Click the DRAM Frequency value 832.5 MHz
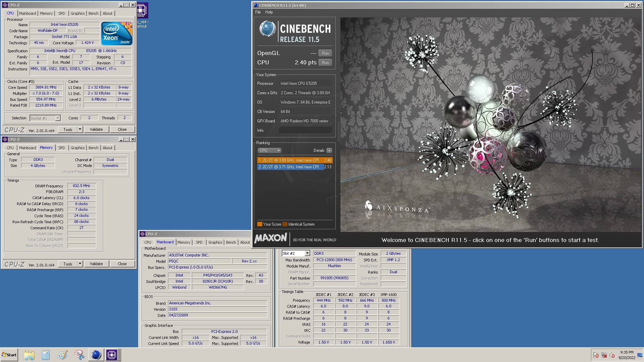Viewport: 644px width, 362px height. tap(82, 186)
